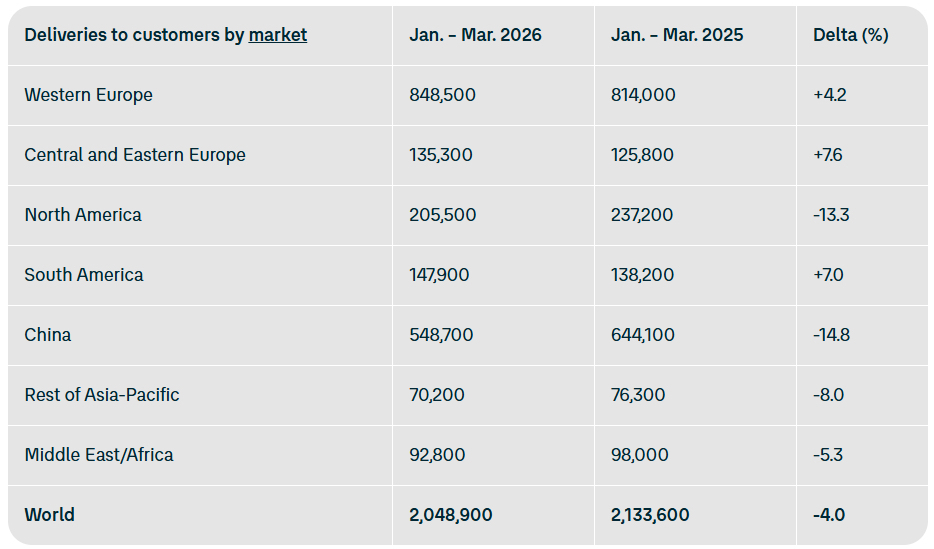Select the "Jan. – Mar. 2026" column header

click(x=475, y=35)
